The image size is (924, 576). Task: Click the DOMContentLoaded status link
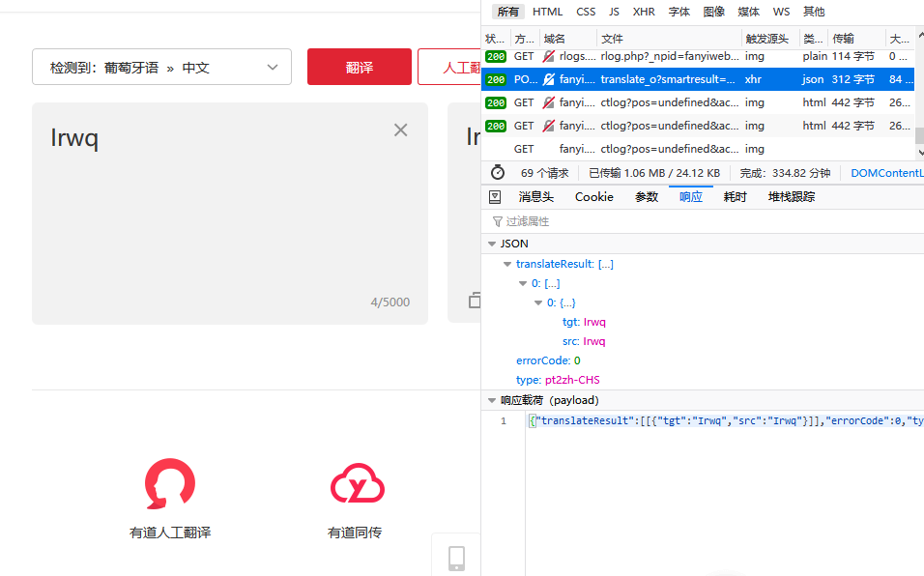887,173
